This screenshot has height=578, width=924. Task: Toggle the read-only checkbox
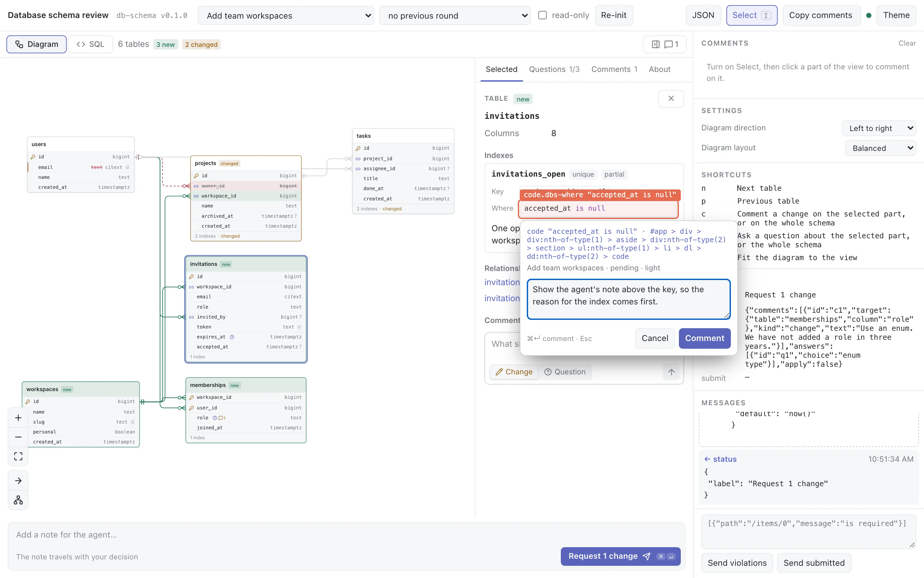point(542,15)
